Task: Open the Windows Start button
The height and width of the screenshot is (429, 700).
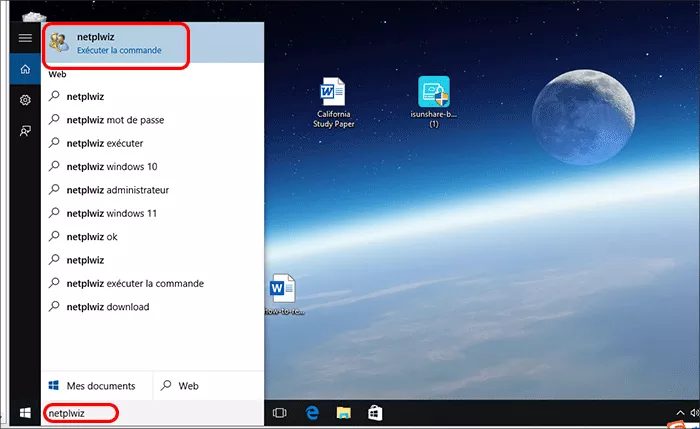Action: [x=23, y=412]
